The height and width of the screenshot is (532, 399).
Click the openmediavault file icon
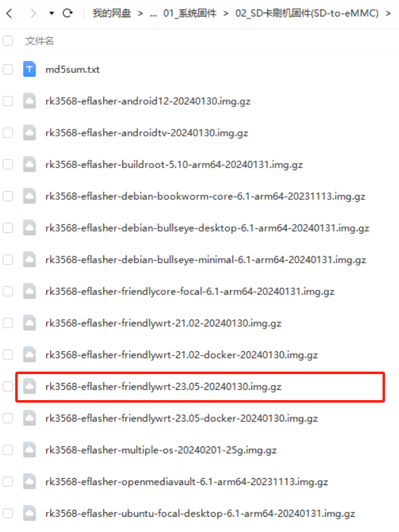click(x=30, y=481)
